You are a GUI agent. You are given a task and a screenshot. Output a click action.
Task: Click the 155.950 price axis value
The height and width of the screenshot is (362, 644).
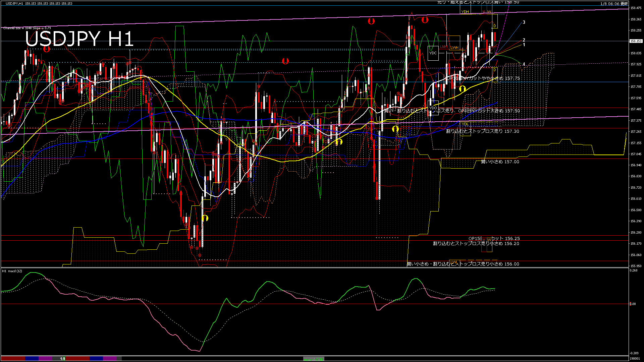(x=636, y=266)
